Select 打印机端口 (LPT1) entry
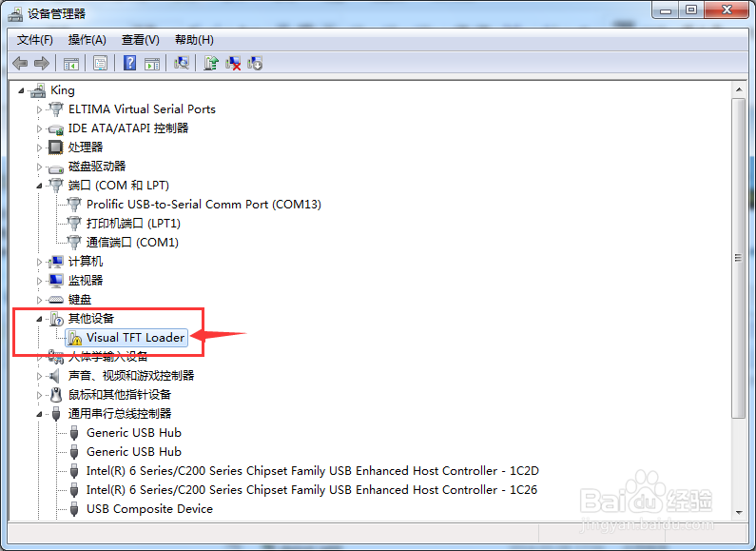The width and height of the screenshot is (756, 551). click(x=133, y=224)
